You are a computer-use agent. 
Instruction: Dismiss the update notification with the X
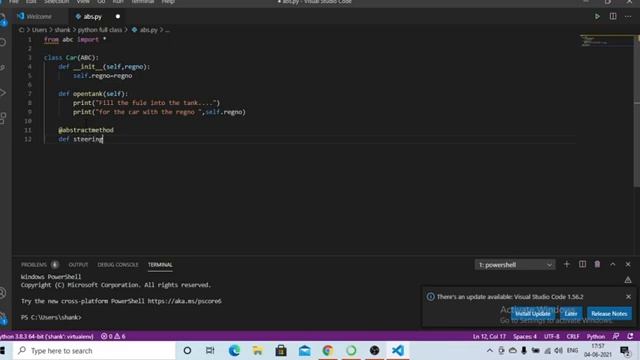coord(629,297)
